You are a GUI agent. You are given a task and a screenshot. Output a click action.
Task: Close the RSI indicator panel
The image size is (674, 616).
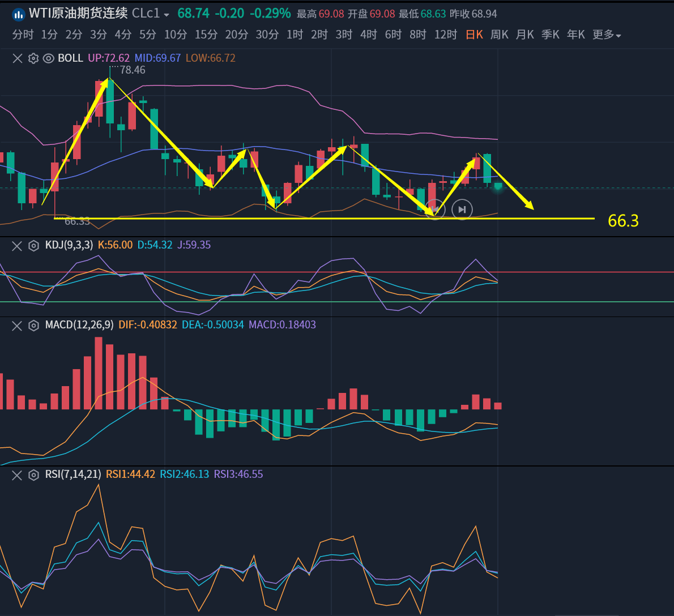[x=18, y=475]
